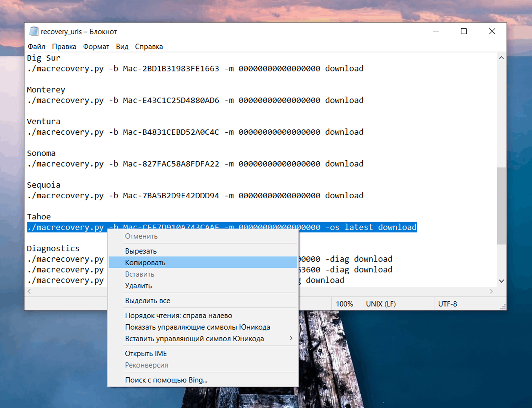Screen dimensions: 532x408
Task: Click the recovery_urls – Блокнот window title
Action: tap(79, 32)
